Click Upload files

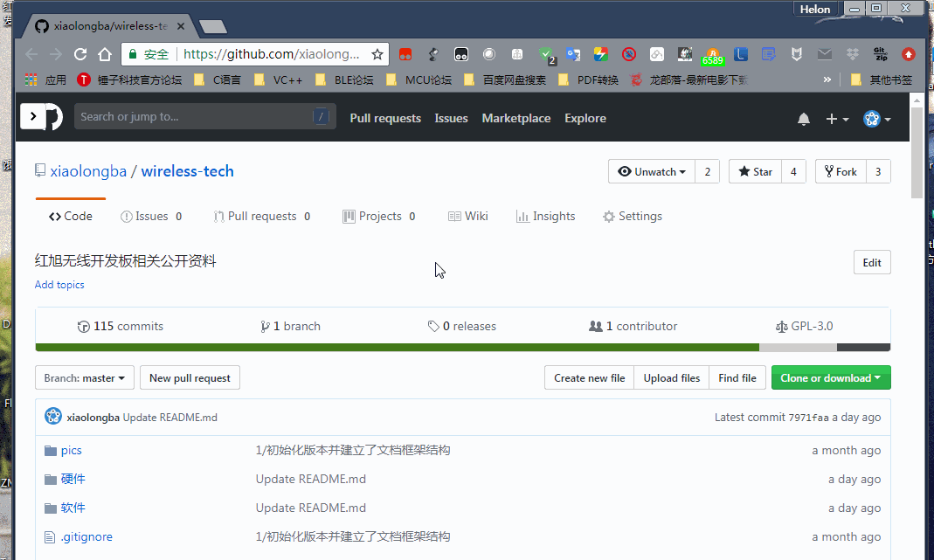[671, 377]
